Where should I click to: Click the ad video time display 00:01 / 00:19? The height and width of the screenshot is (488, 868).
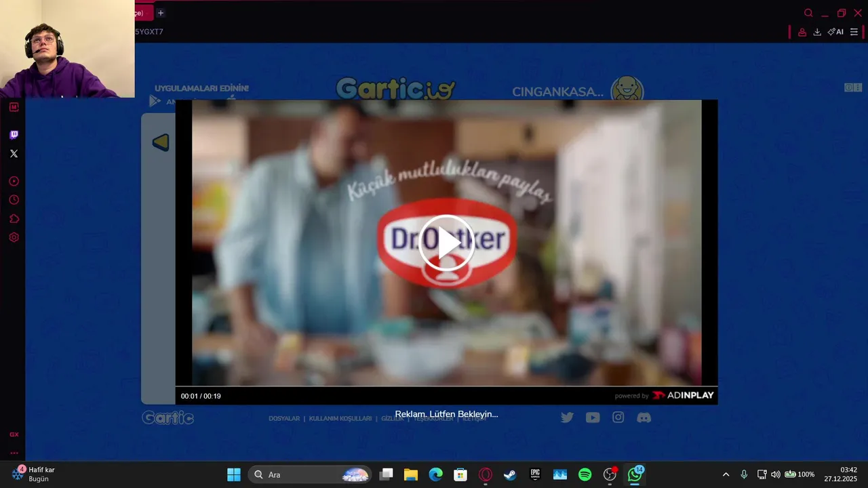pyautogui.click(x=201, y=396)
